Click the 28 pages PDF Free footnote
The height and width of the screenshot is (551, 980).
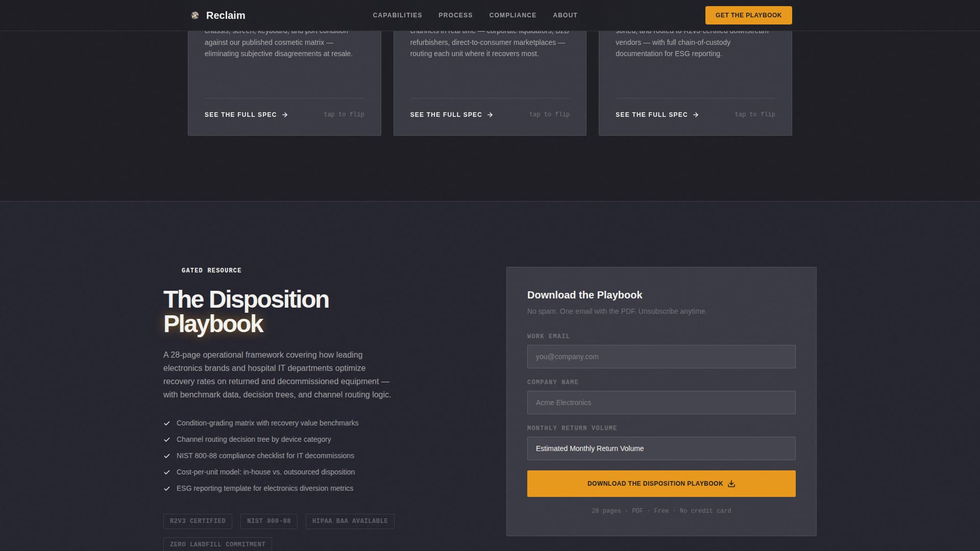661,511
